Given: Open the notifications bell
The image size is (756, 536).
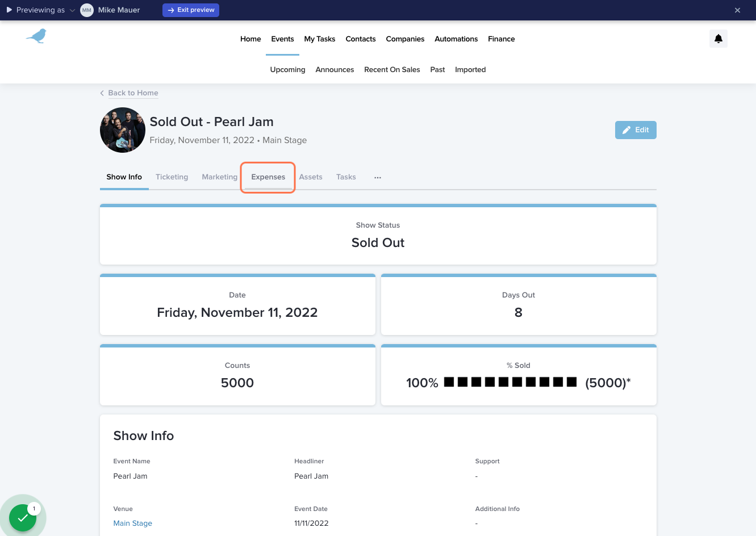Looking at the screenshot, I should pyautogui.click(x=719, y=39).
